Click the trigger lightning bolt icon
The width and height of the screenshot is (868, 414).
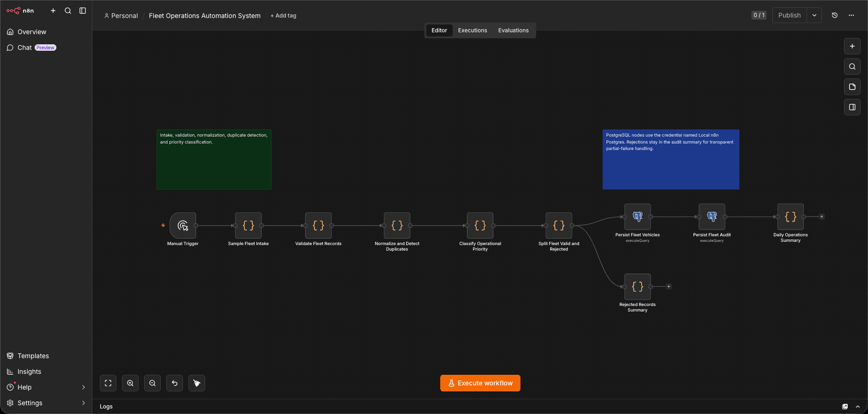[163, 226]
